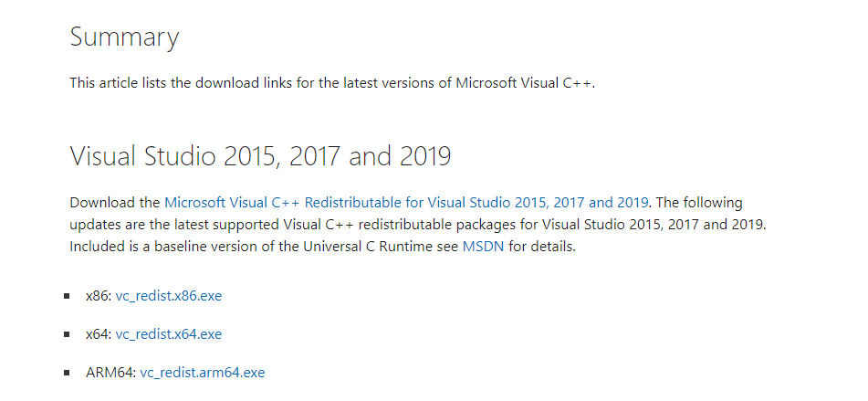This screenshot has width=868, height=401.
Task: Click the "x64:" label text
Action: (x=99, y=334)
